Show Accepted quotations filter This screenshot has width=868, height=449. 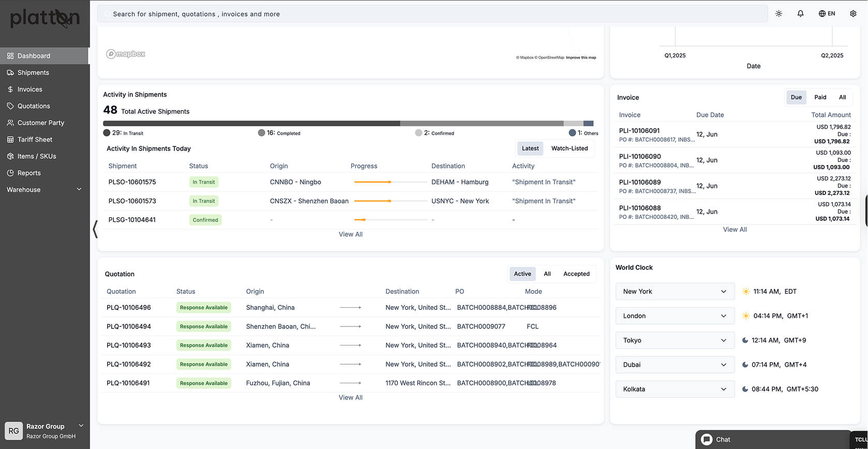point(576,274)
